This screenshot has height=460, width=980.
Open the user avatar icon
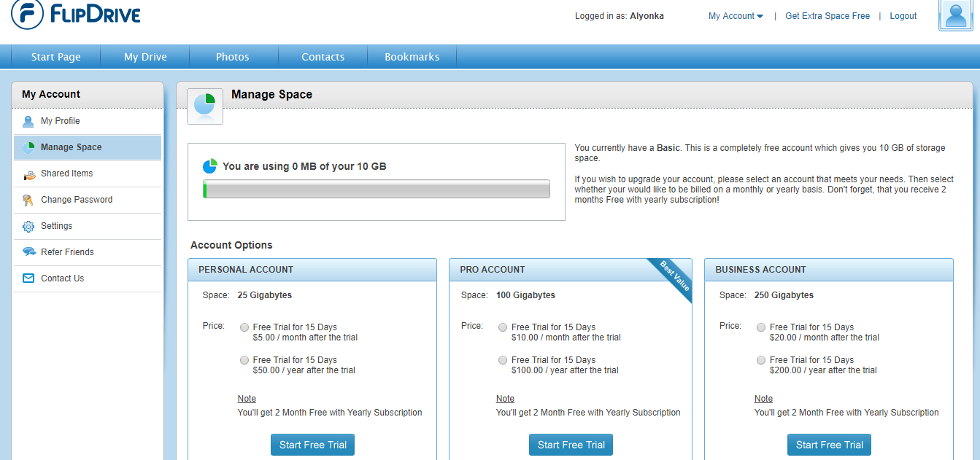click(x=955, y=15)
